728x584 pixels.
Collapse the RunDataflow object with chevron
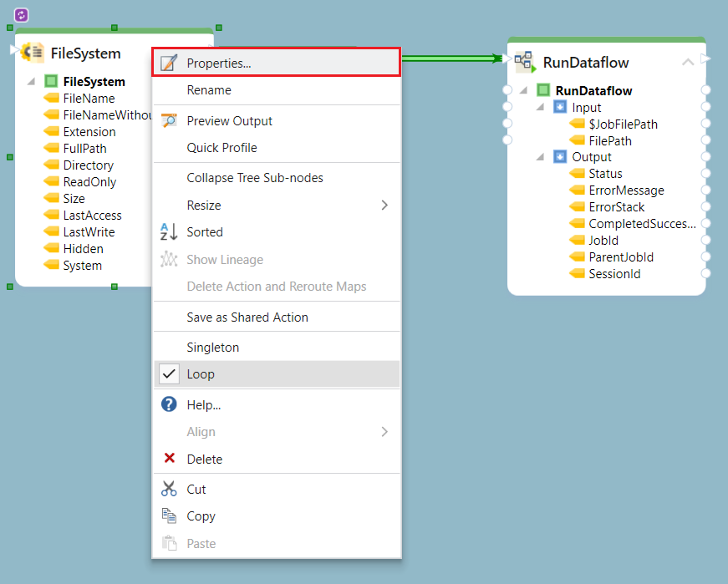(687, 62)
